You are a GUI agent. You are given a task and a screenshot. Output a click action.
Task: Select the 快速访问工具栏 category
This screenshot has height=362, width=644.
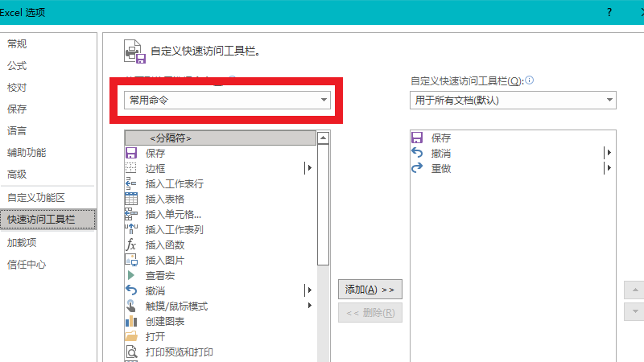coord(47,219)
